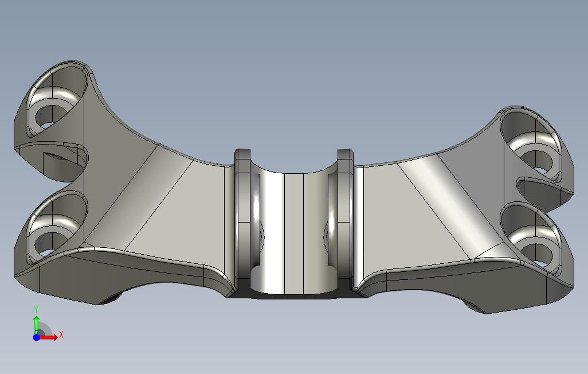Select the central cylindrical clamp bore face

point(293,233)
